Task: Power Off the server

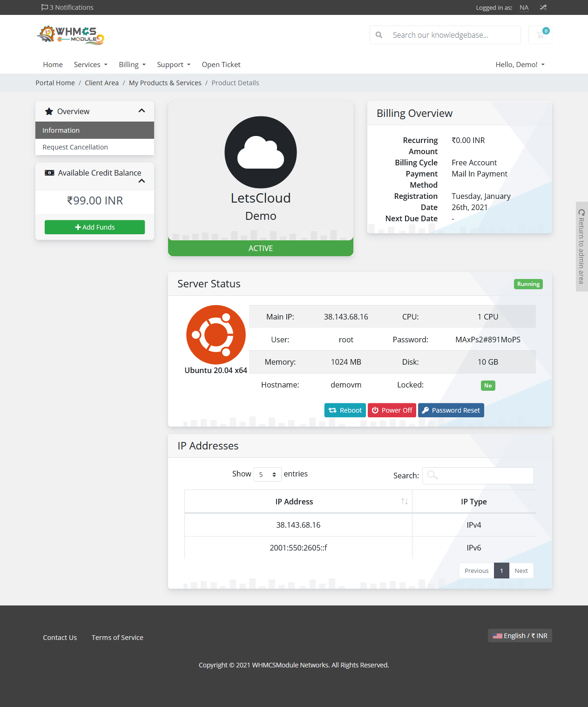Action: 392,410
